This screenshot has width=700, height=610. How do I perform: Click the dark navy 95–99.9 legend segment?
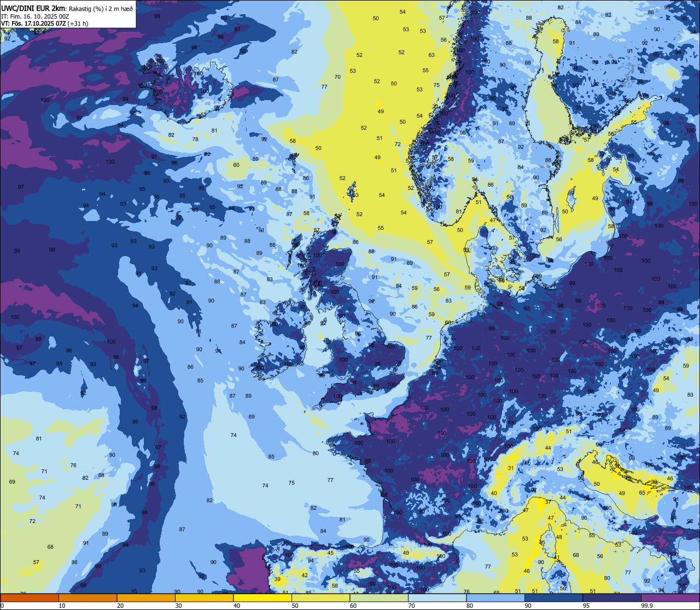click(612, 597)
